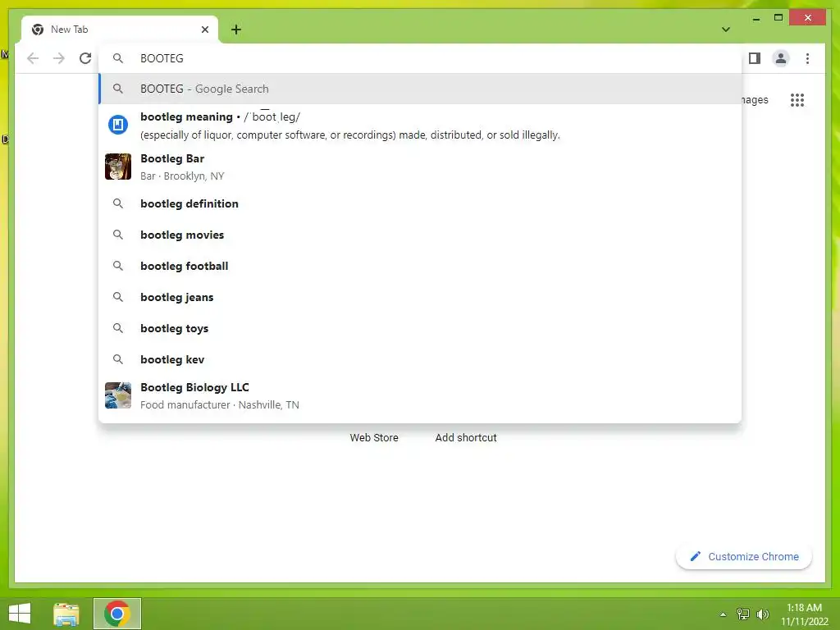The image size is (840, 630).
Task: Open the Windows Start button
Action: pyautogui.click(x=20, y=614)
